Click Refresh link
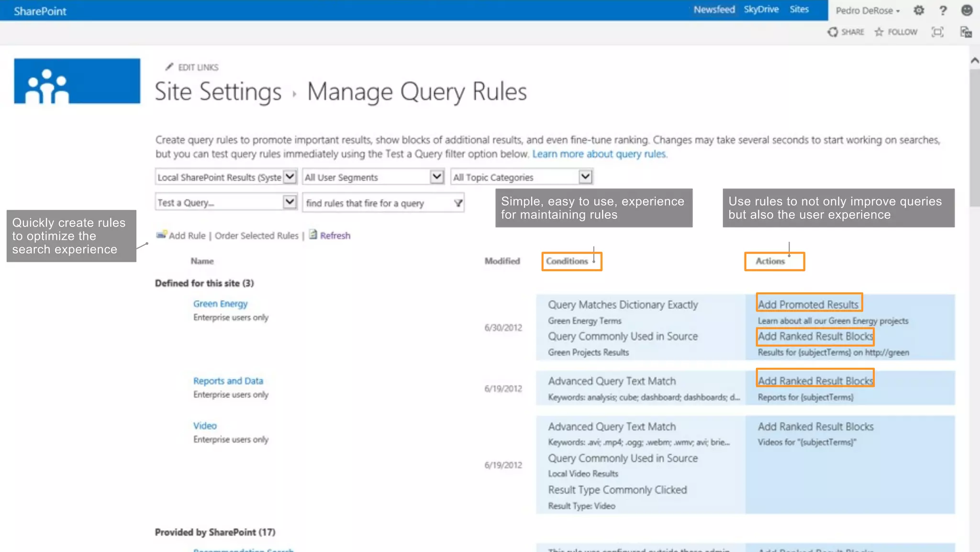Viewport: 980px width, 552px height. pyautogui.click(x=335, y=236)
